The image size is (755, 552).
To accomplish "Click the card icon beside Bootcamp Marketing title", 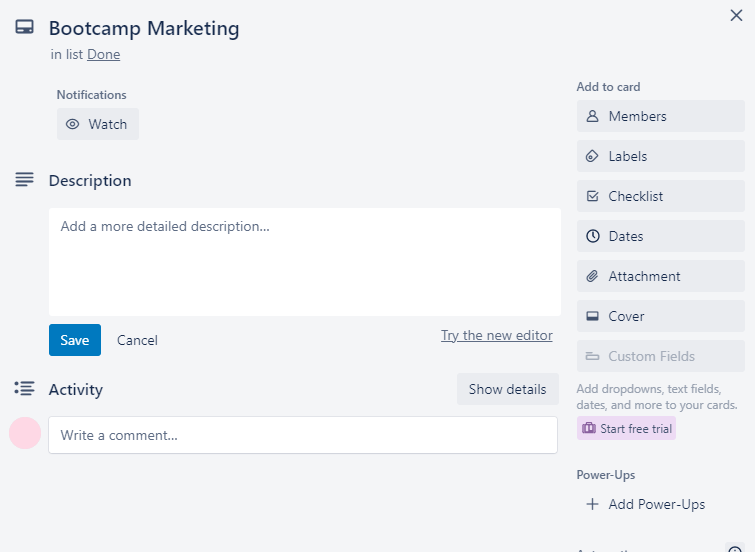I will (25, 27).
